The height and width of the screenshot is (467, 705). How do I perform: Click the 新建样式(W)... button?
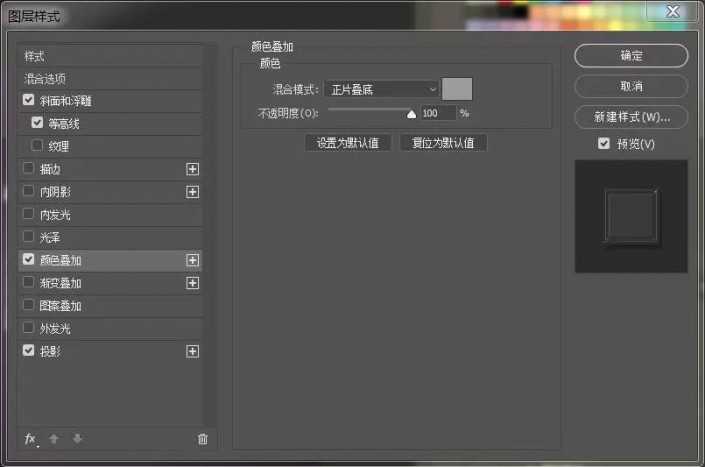point(631,117)
